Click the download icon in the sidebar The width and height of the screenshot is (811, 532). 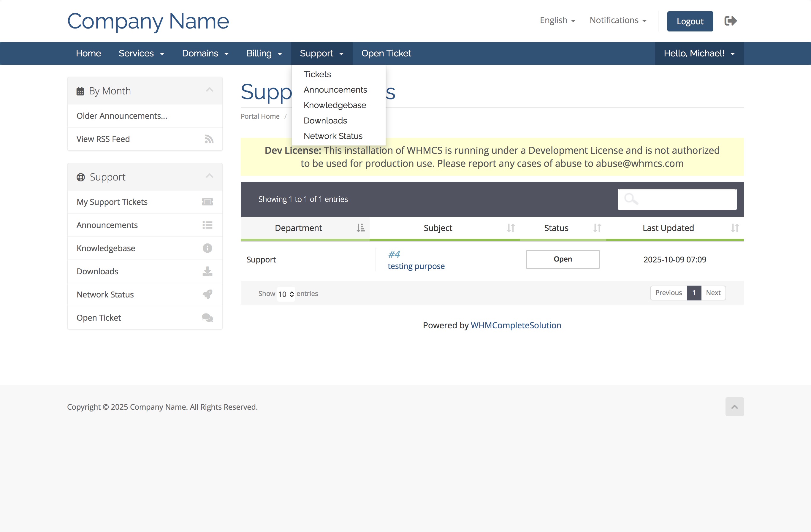pyautogui.click(x=207, y=271)
